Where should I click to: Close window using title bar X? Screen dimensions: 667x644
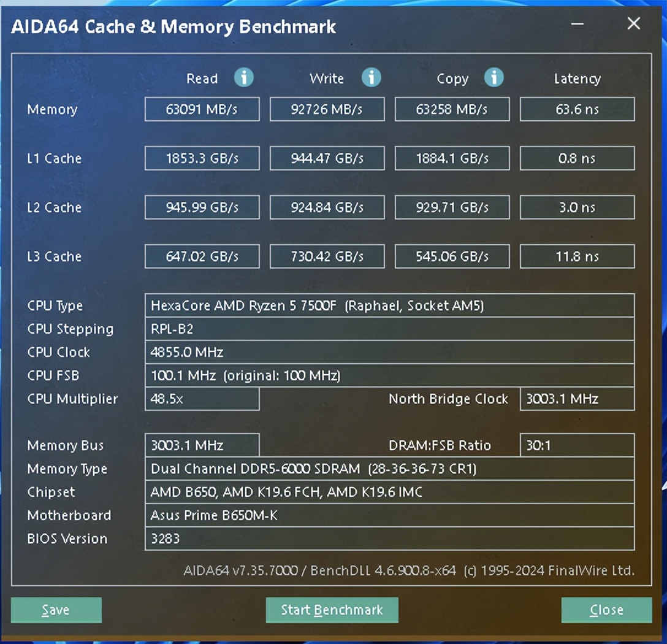pos(634,23)
